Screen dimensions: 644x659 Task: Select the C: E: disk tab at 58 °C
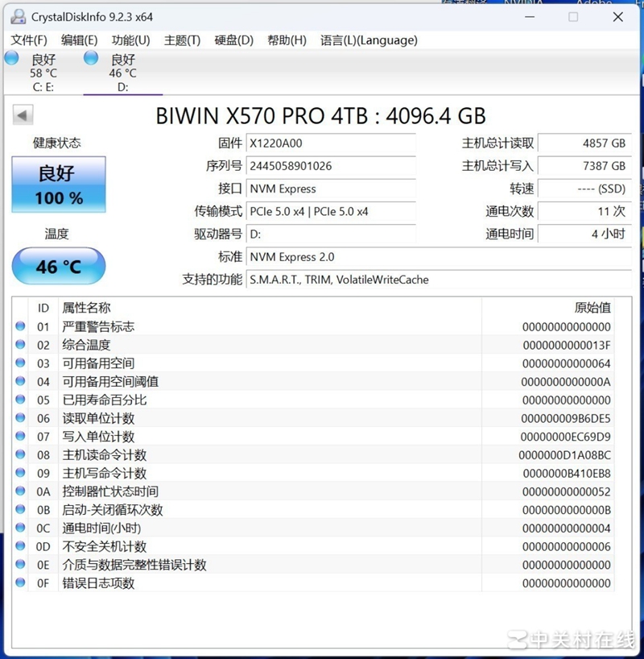pos(43,73)
